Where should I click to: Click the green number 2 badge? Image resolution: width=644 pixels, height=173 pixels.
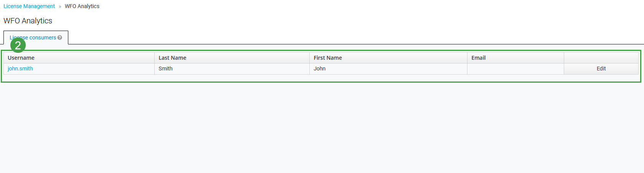[x=18, y=46]
